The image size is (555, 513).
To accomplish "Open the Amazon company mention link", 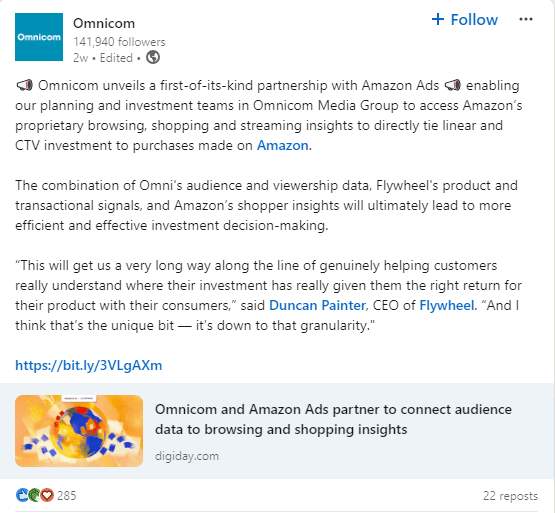I will [x=282, y=146].
